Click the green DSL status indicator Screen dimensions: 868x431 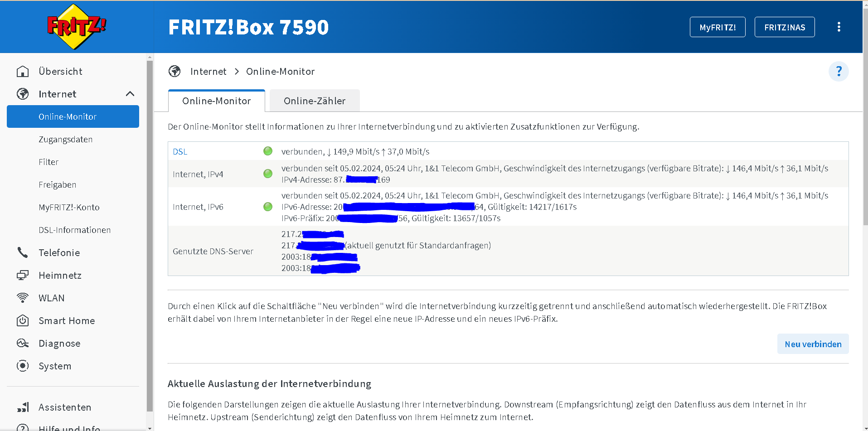click(x=268, y=151)
